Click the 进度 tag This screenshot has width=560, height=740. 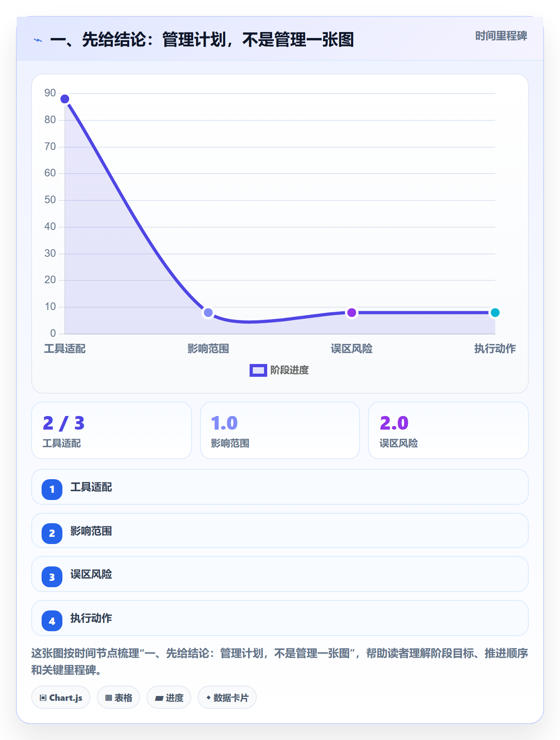point(169,698)
